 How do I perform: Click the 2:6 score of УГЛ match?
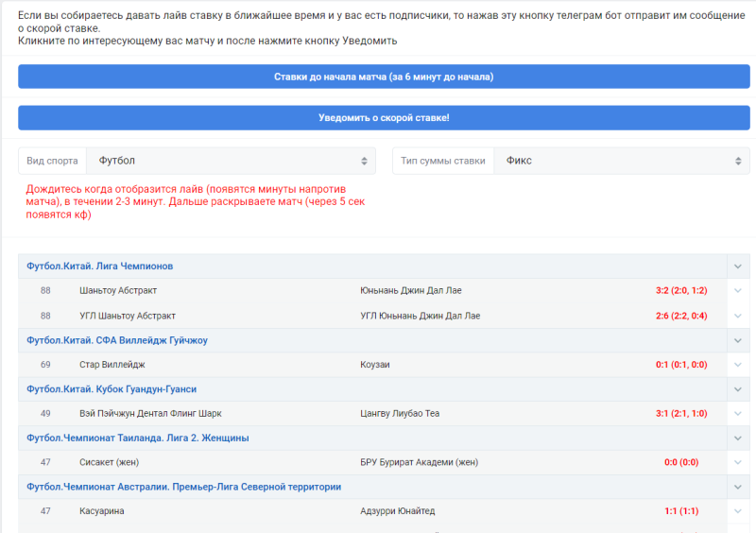680,316
